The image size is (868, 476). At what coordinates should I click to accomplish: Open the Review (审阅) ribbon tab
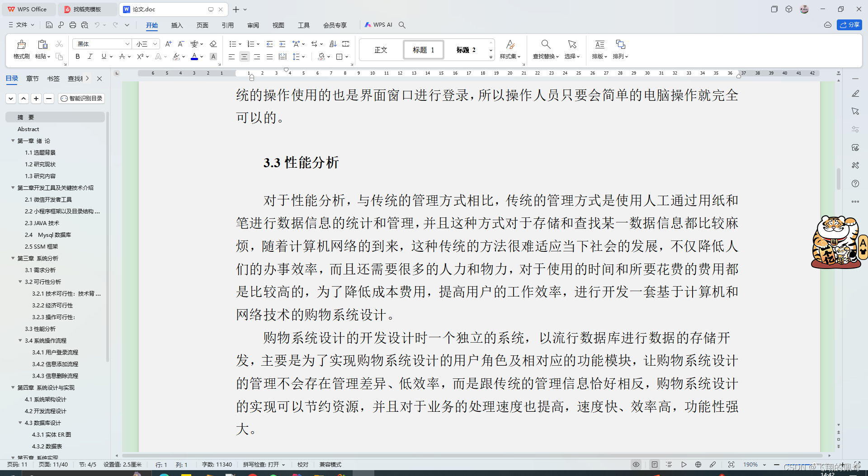pos(253,25)
